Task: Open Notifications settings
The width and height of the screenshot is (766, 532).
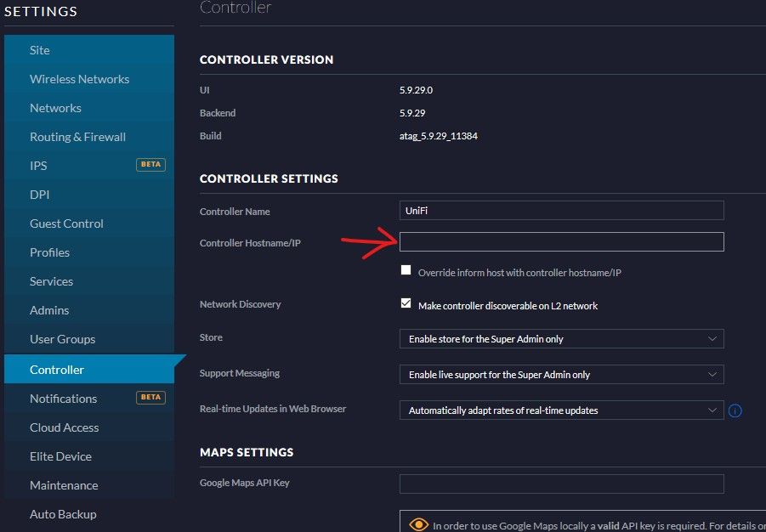Action: point(89,399)
